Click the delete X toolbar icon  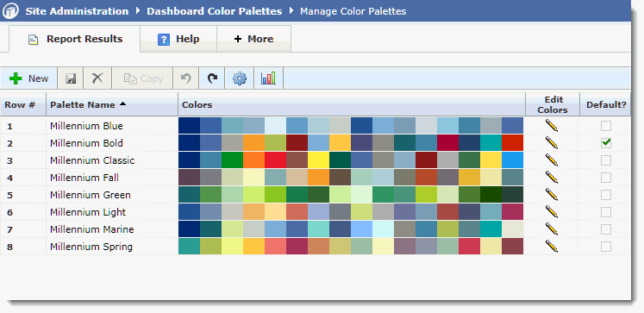97,78
